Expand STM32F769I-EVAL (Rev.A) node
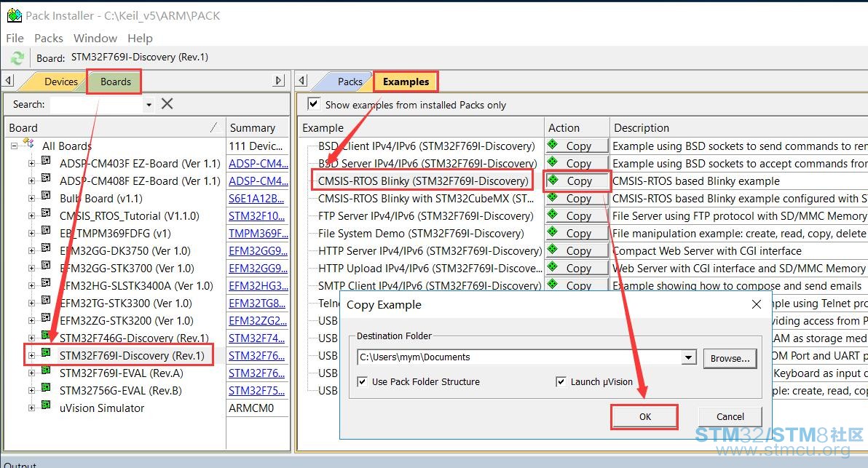This screenshot has height=468, width=868. coord(31,373)
